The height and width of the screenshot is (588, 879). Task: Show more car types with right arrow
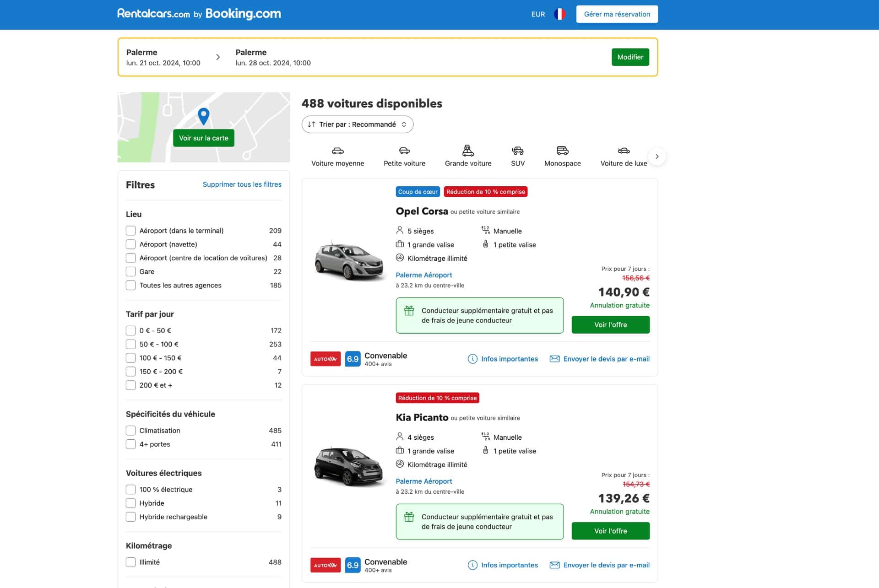tap(657, 156)
